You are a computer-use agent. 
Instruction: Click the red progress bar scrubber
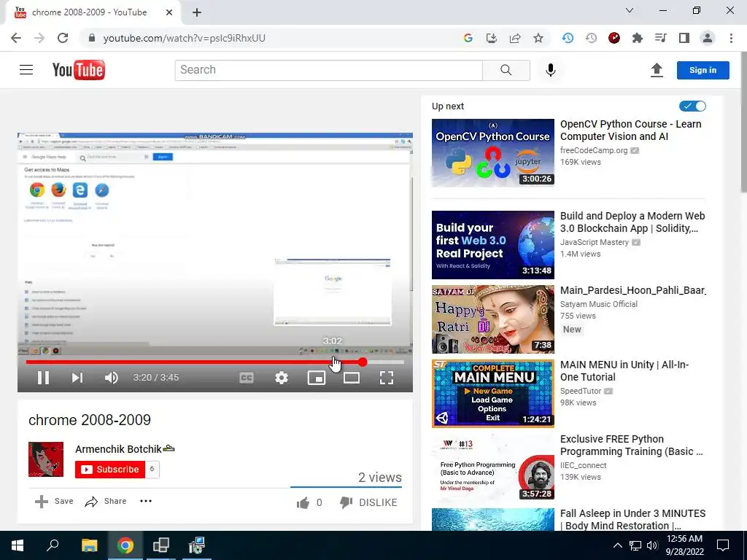(x=363, y=362)
